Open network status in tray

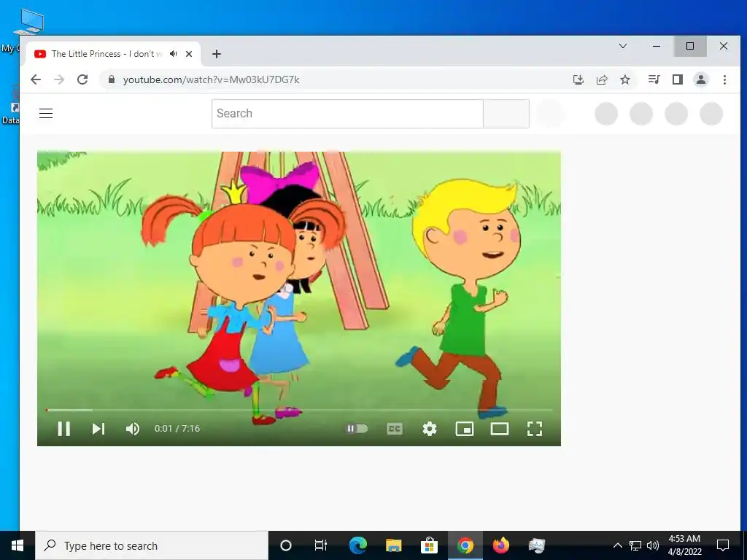[x=635, y=545]
